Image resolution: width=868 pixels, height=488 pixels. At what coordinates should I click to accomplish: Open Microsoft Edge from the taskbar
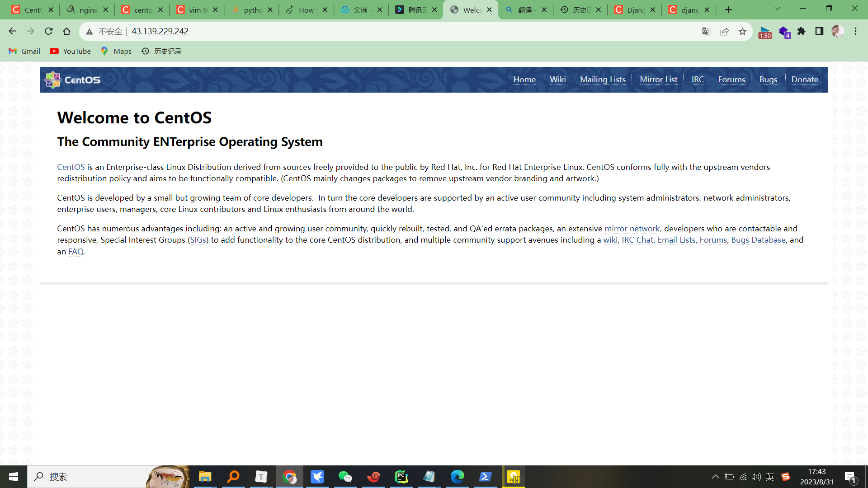point(458,477)
